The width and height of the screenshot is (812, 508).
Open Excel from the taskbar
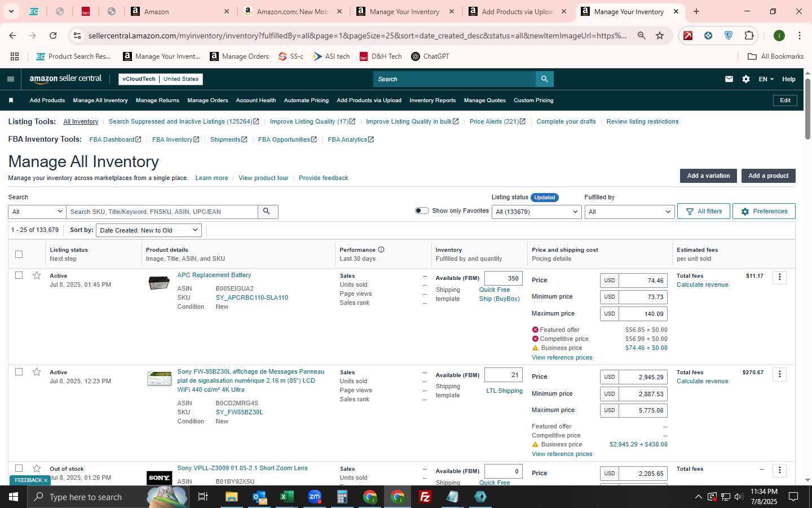[x=287, y=497]
